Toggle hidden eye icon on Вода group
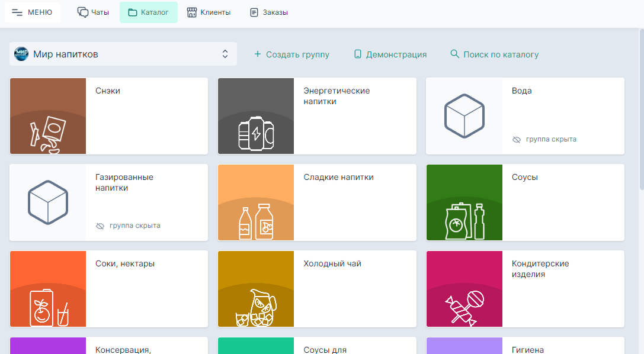644x354 pixels. coord(517,140)
